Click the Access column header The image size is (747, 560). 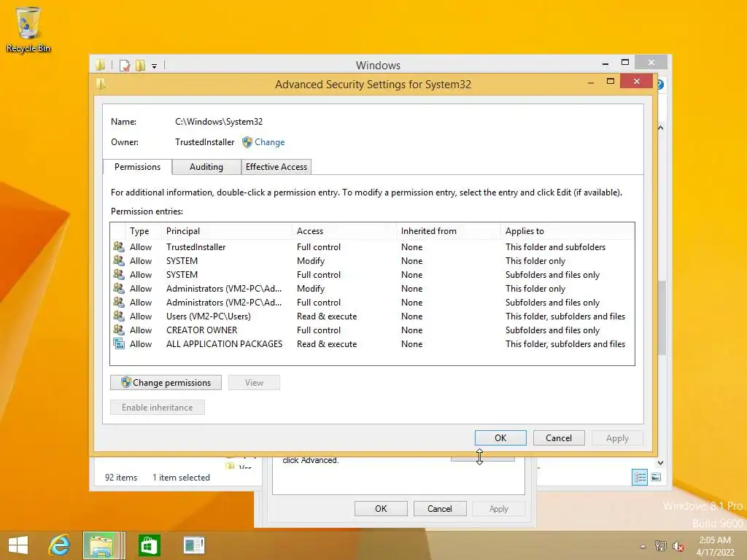tap(344, 231)
